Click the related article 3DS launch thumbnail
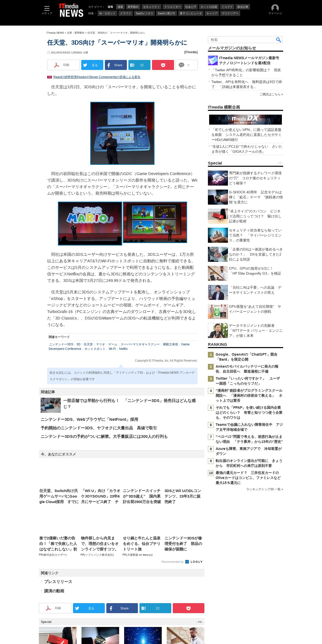 pos(51,405)
